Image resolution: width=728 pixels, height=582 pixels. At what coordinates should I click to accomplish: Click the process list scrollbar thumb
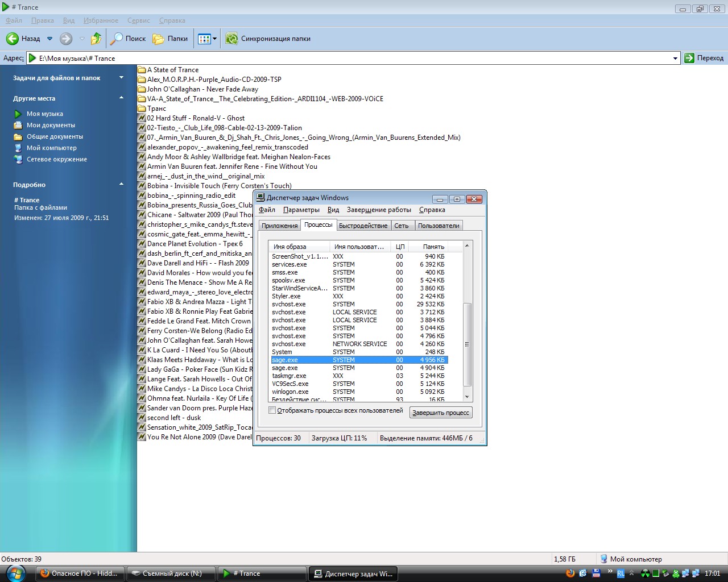468,344
